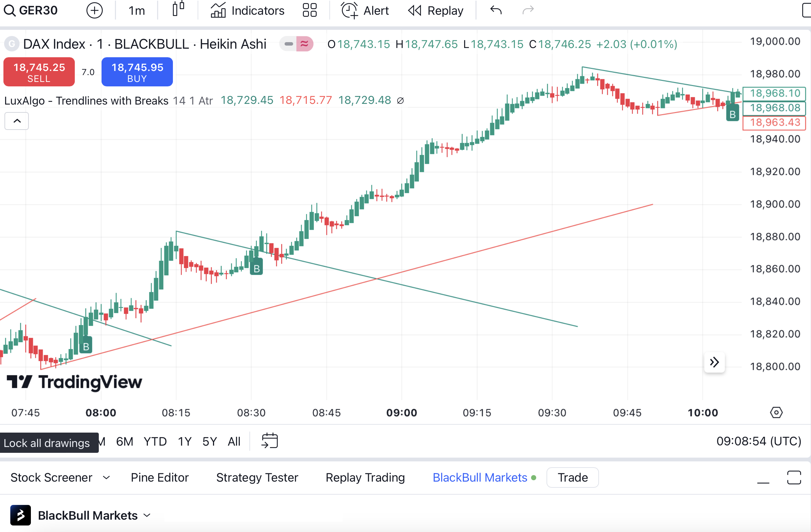The width and height of the screenshot is (811, 532).
Task: Click the Trade button
Action: (573, 477)
